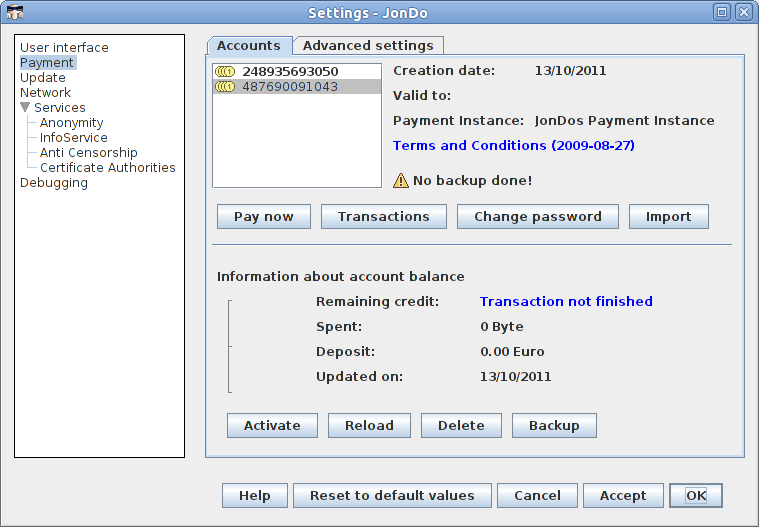Open Anonymity under Services
Screen dimensions: 759x527
[72, 123]
